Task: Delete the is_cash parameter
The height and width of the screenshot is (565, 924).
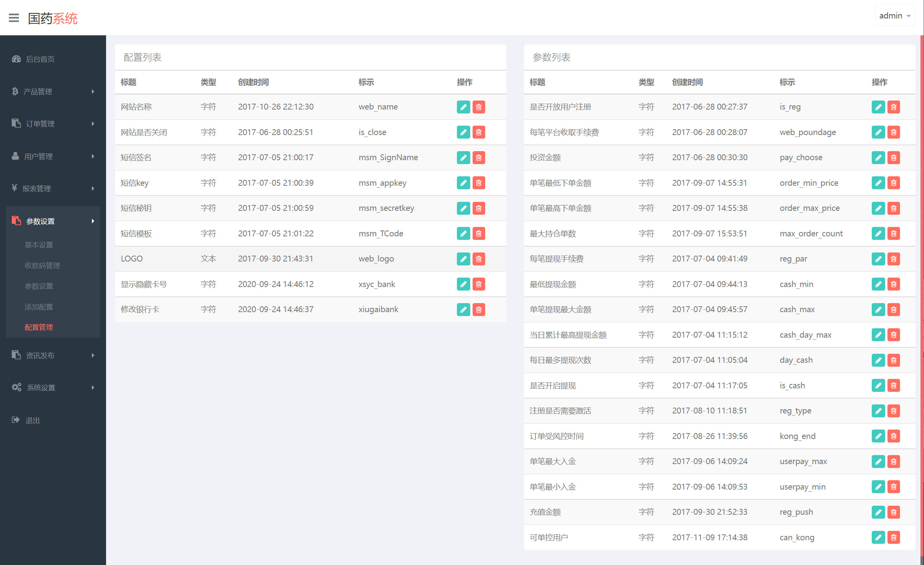Action: tap(894, 386)
